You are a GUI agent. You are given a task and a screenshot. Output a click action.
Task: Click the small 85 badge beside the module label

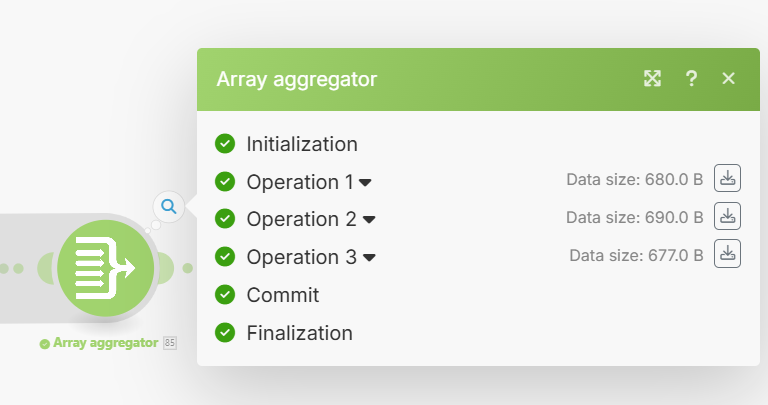[x=170, y=343]
